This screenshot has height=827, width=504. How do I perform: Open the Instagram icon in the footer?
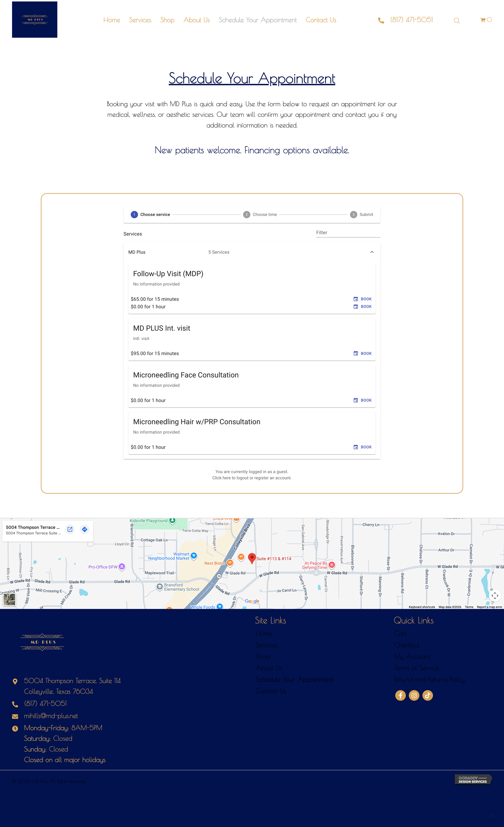pos(414,695)
